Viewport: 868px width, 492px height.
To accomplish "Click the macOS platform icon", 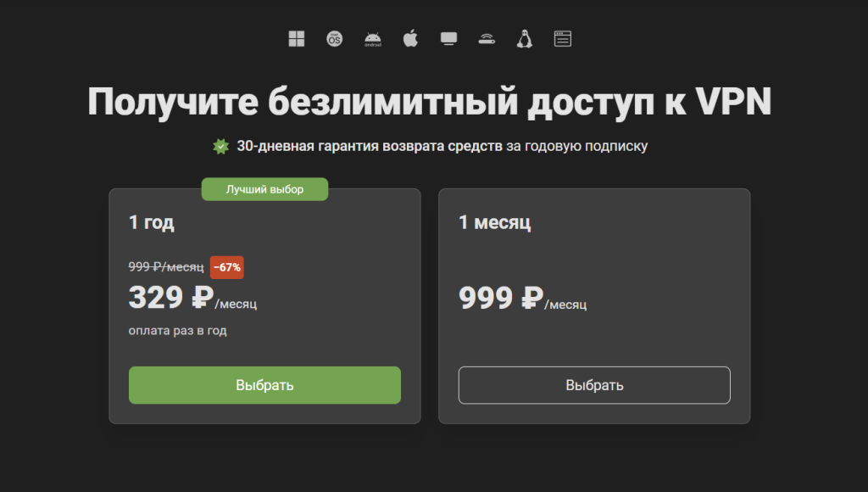I will click(334, 39).
